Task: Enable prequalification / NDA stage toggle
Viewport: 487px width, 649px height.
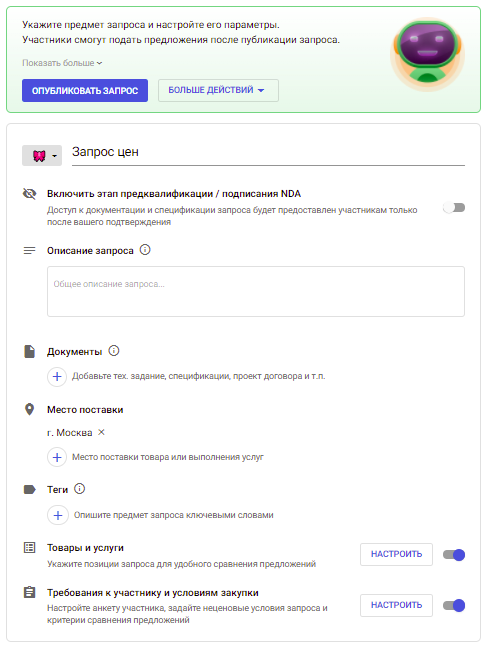Action: (x=454, y=207)
